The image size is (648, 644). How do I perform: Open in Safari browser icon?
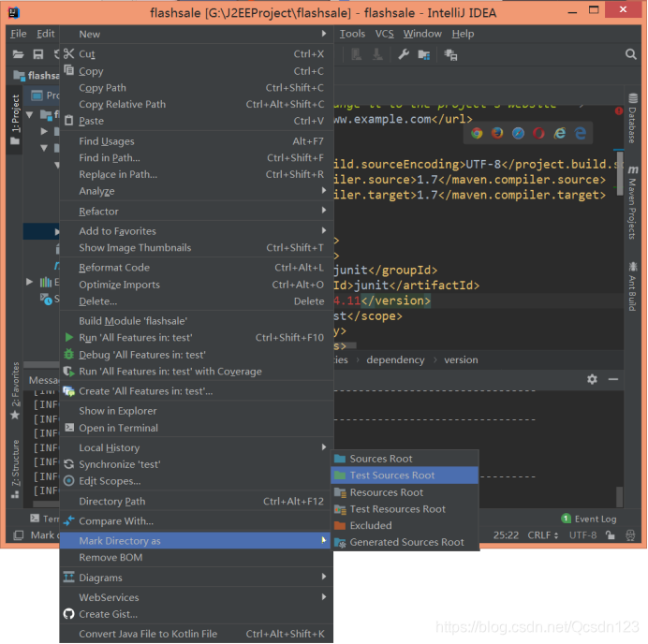click(518, 133)
